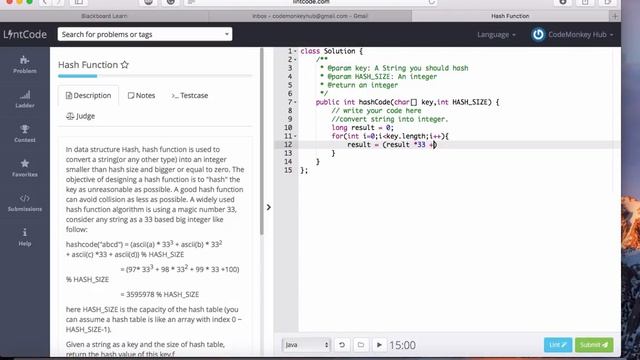Click the CodeMonkey Hub power avatar icon
The width and height of the screenshot is (640, 360).
pos(538,34)
